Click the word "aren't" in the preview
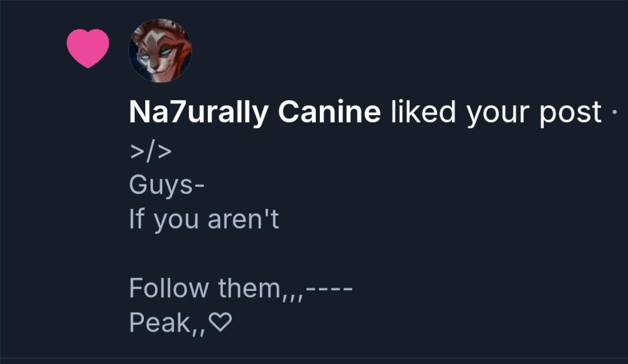628x364 pixels. click(x=243, y=219)
